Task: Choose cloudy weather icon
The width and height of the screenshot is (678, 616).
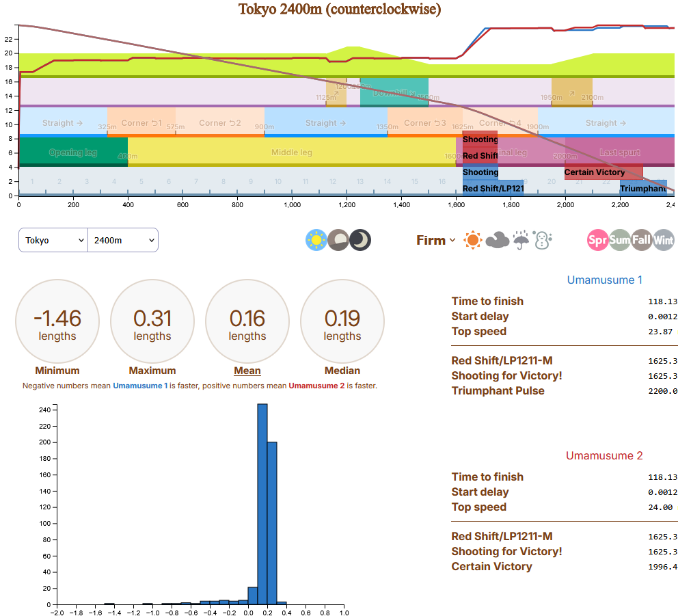Action: click(x=498, y=240)
